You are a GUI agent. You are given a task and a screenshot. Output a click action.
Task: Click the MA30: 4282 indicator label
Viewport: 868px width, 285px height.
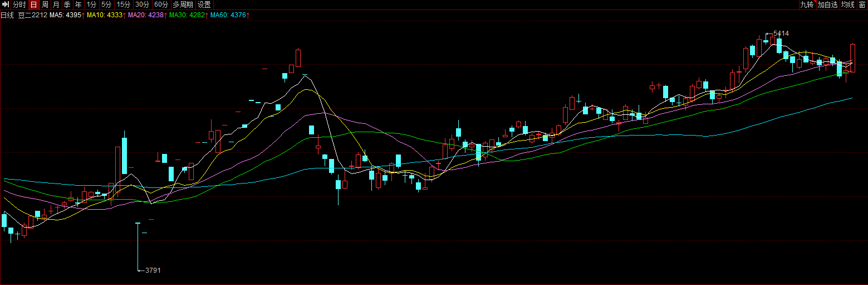pos(188,15)
